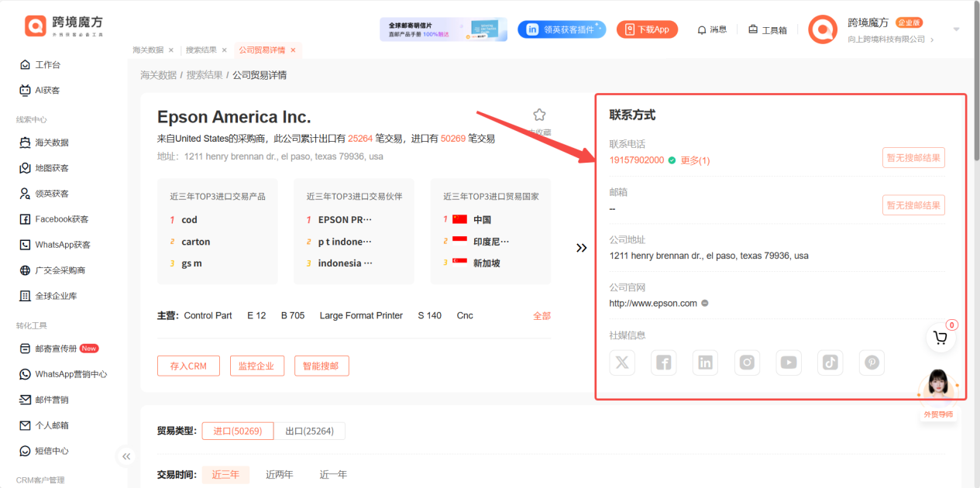Click 暂无搜邮结果 beside the phone number
This screenshot has height=488, width=980.
click(913, 158)
